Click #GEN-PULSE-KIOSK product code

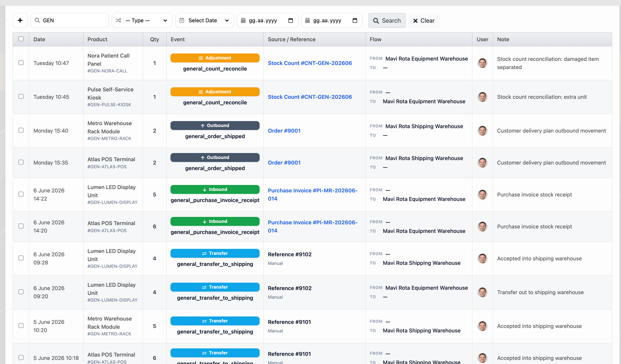click(109, 105)
